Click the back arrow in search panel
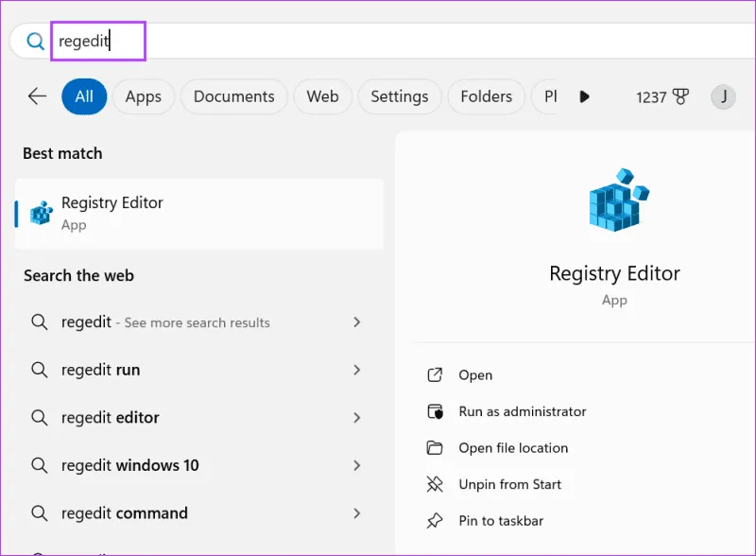Image resolution: width=756 pixels, height=556 pixels. (x=37, y=96)
